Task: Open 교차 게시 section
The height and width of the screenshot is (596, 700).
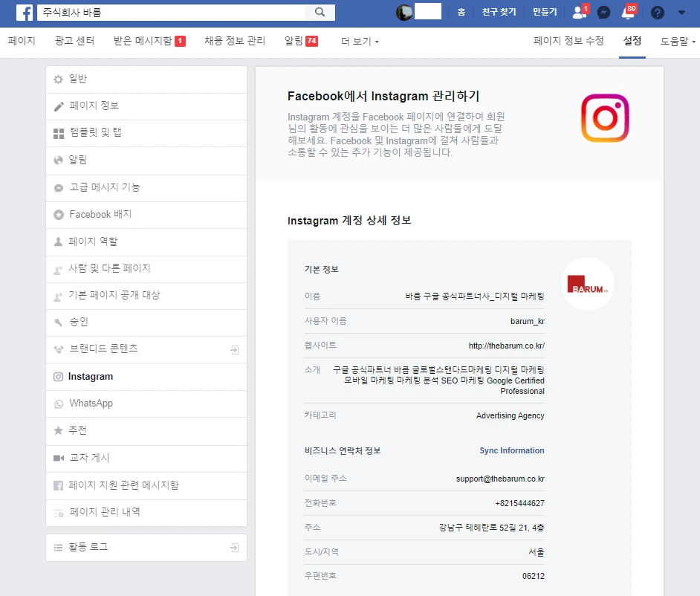Action: tap(146, 458)
